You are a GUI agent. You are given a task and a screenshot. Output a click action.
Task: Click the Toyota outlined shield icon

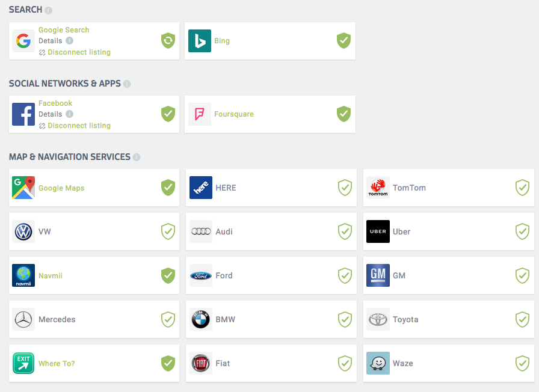(x=523, y=319)
